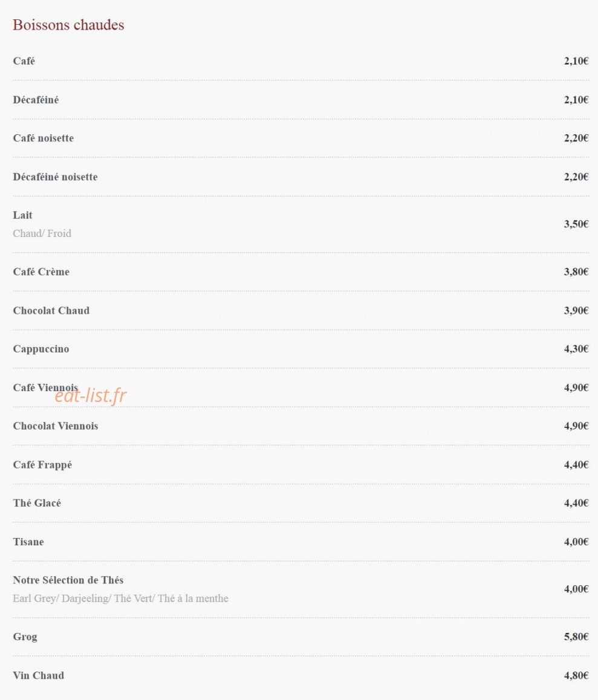Click the Boissons chaudes heading
This screenshot has width=598, height=700.
[68, 25]
